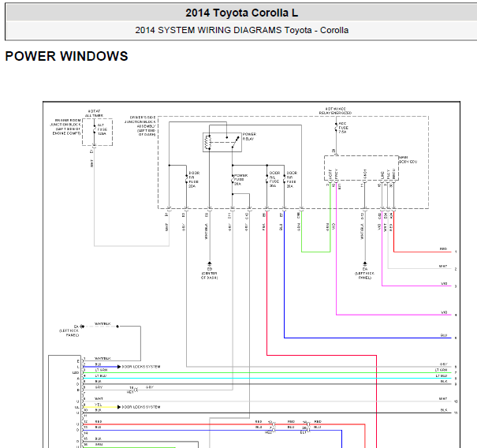Click the "LT GRN" label at connector pin 3
Viewport: 477px width, 448px height.
101,370
